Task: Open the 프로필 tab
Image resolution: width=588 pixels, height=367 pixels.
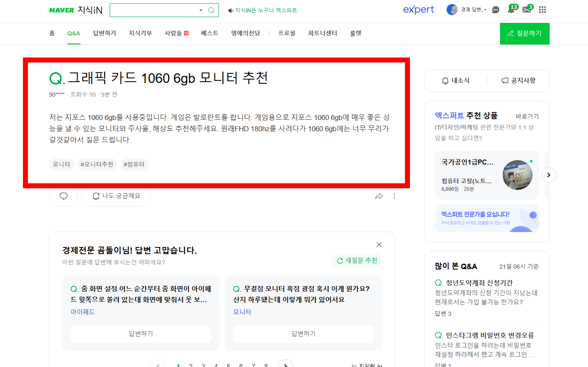Action: point(287,33)
